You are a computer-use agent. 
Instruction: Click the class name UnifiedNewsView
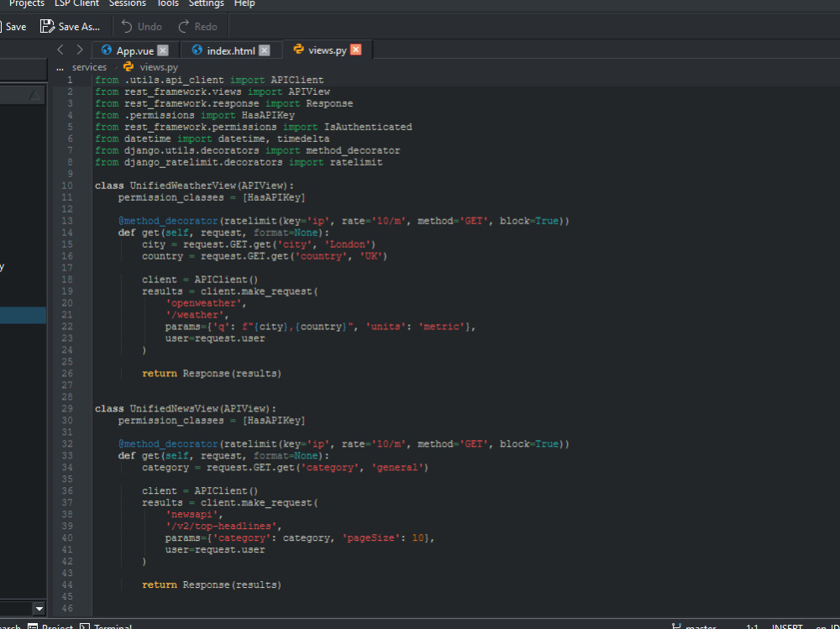tap(174, 409)
